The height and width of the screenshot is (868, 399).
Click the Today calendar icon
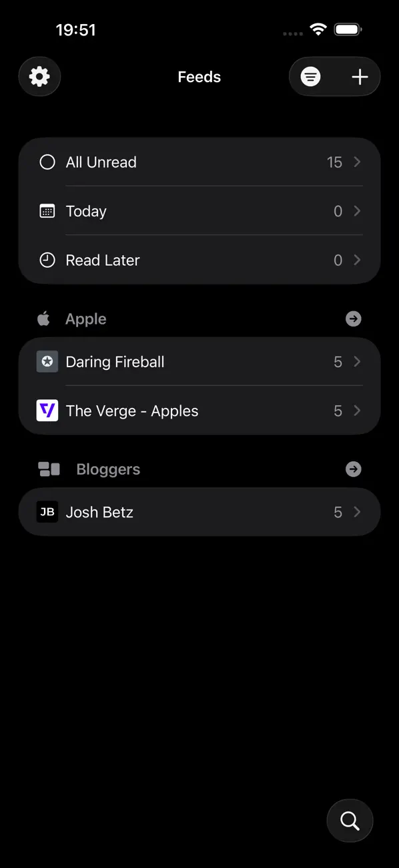(x=47, y=211)
